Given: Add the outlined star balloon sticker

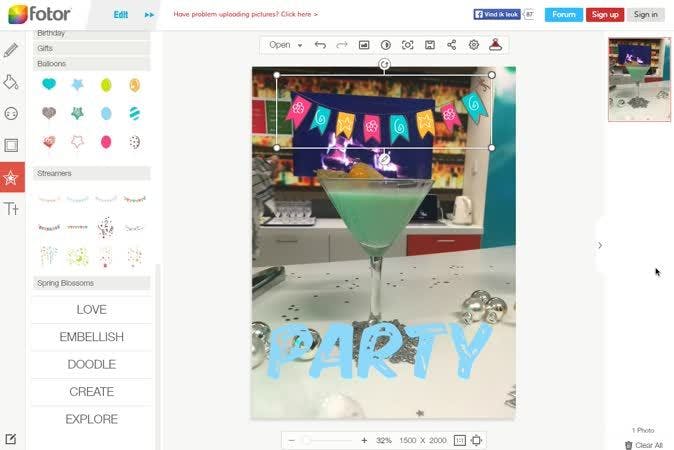Looking at the screenshot, I should click(77, 141).
